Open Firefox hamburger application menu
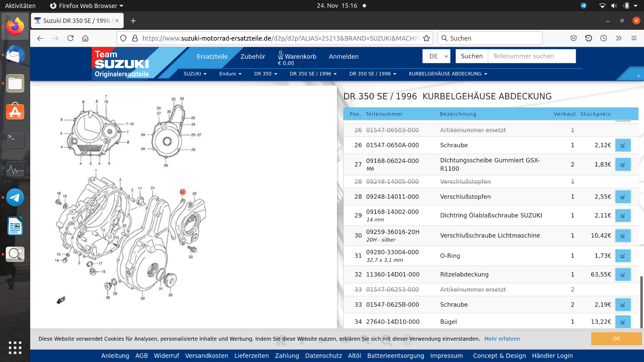 [x=634, y=38]
